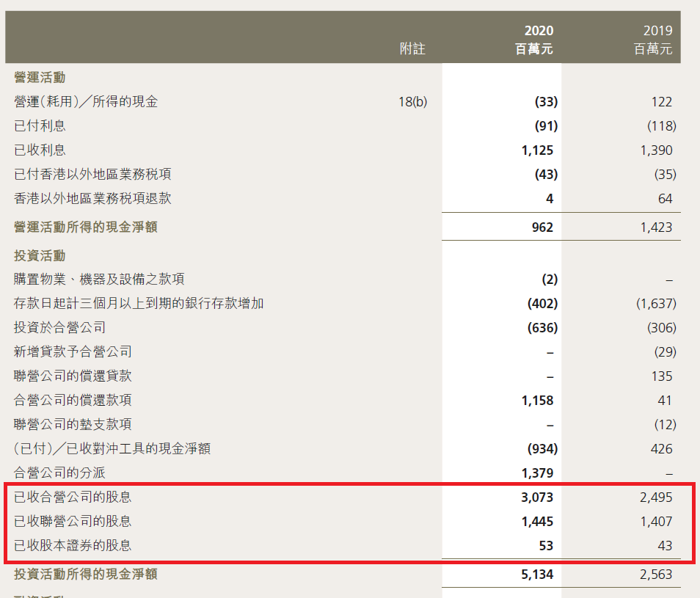Click the 已收合營公司的股息 row label
The image size is (700, 598).
pyautogui.click(x=73, y=497)
